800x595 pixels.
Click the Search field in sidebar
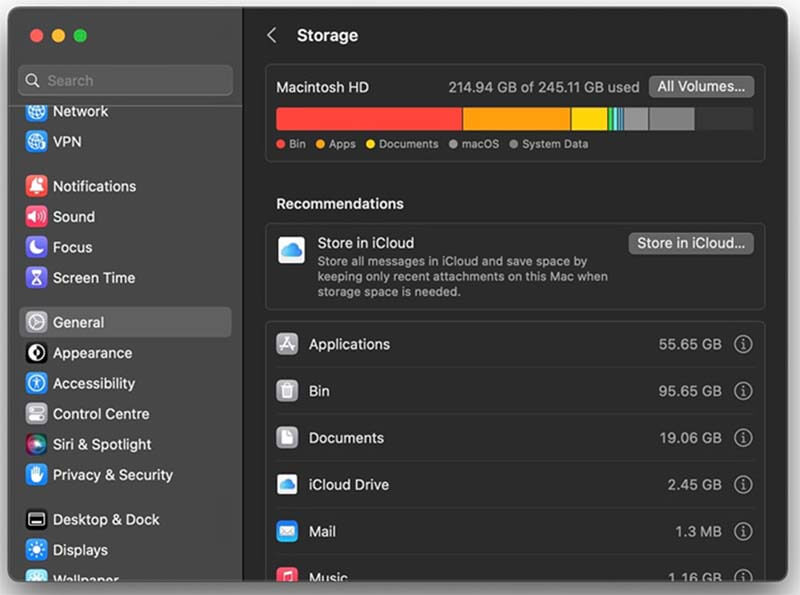(124, 80)
